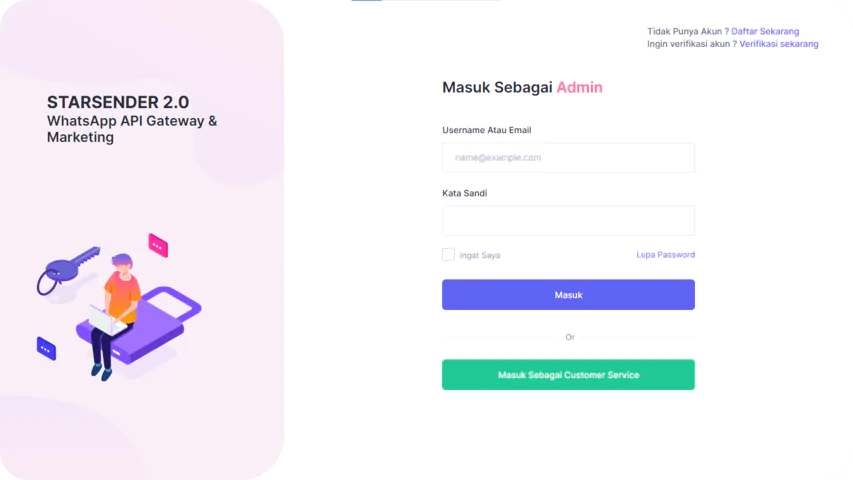Click the STARSENDER 2.0 title
Screen dimensions: 853x480
(x=118, y=102)
